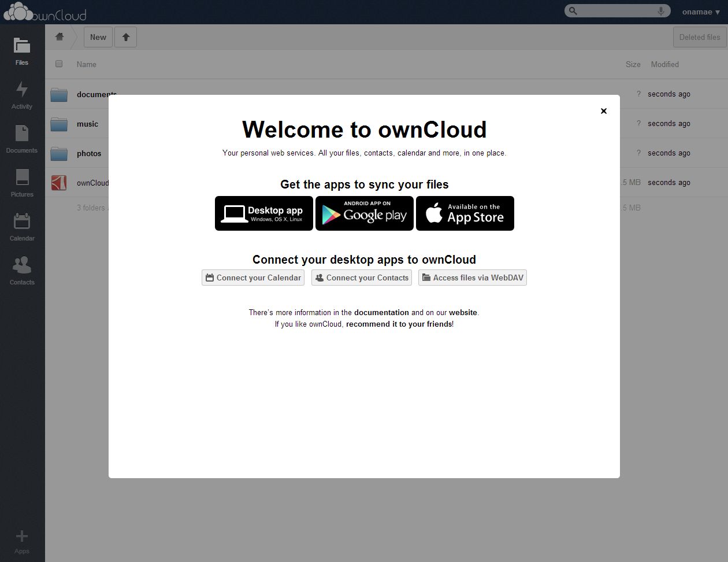Click the music folder name
This screenshot has width=728, height=562.
click(87, 124)
